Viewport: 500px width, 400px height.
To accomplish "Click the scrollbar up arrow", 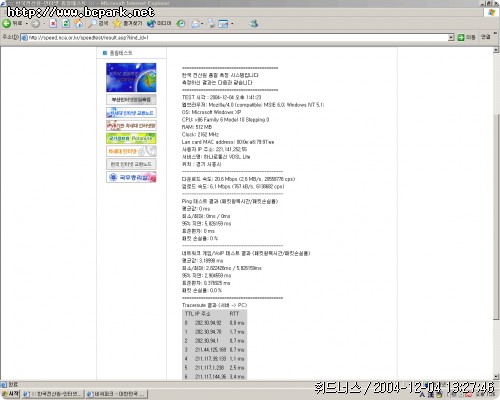I will (x=496, y=50).
